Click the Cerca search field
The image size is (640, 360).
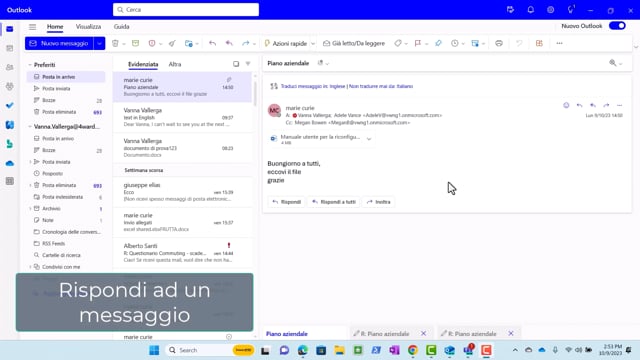tap(186, 10)
